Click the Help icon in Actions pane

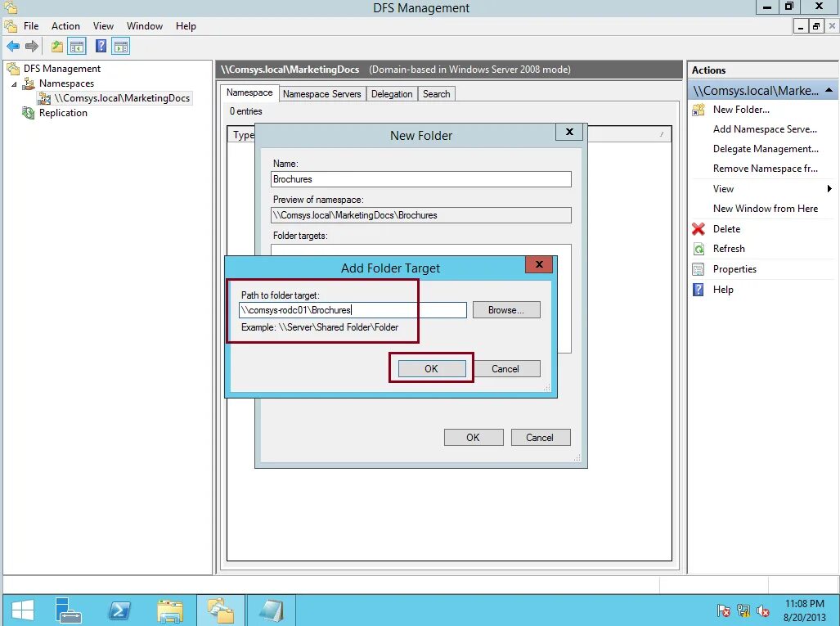[x=699, y=290]
